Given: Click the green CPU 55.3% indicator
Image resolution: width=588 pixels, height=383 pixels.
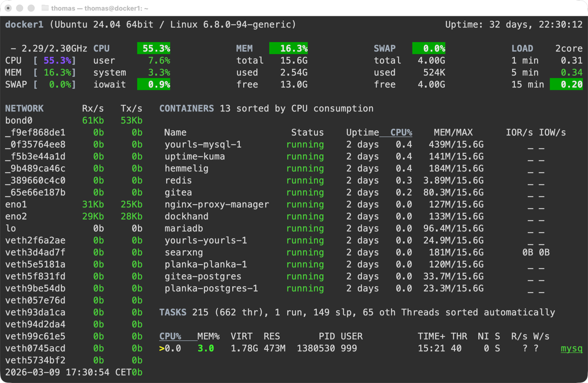Looking at the screenshot, I should pyautogui.click(x=154, y=48).
